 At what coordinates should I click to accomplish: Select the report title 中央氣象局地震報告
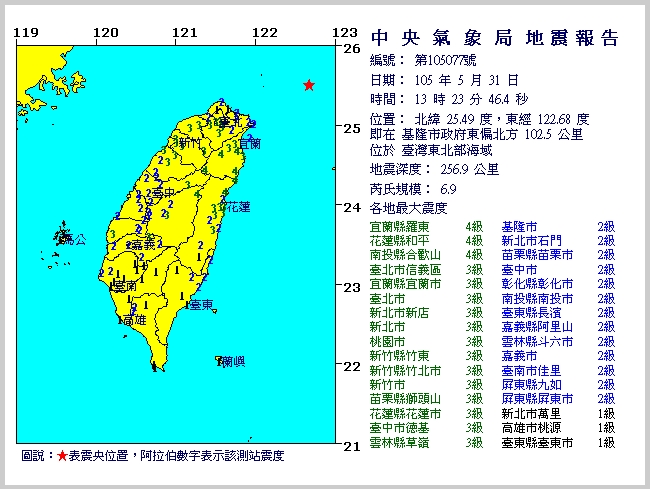point(495,38)
